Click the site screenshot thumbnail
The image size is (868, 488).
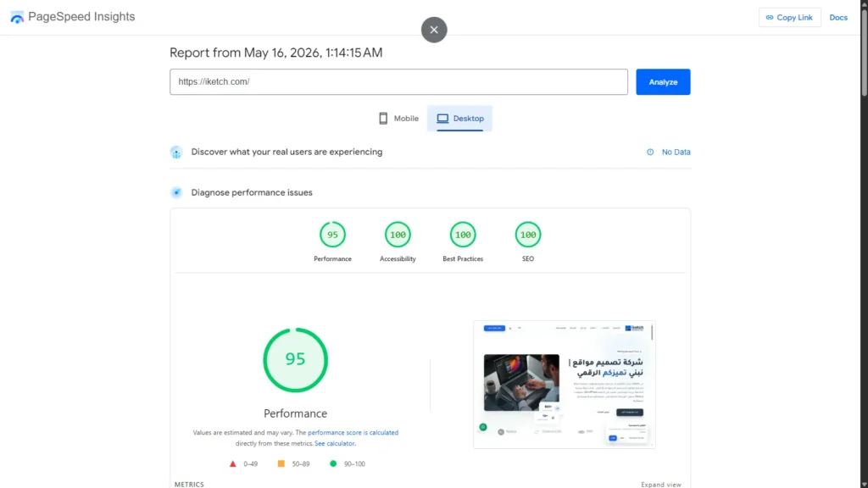564,385
